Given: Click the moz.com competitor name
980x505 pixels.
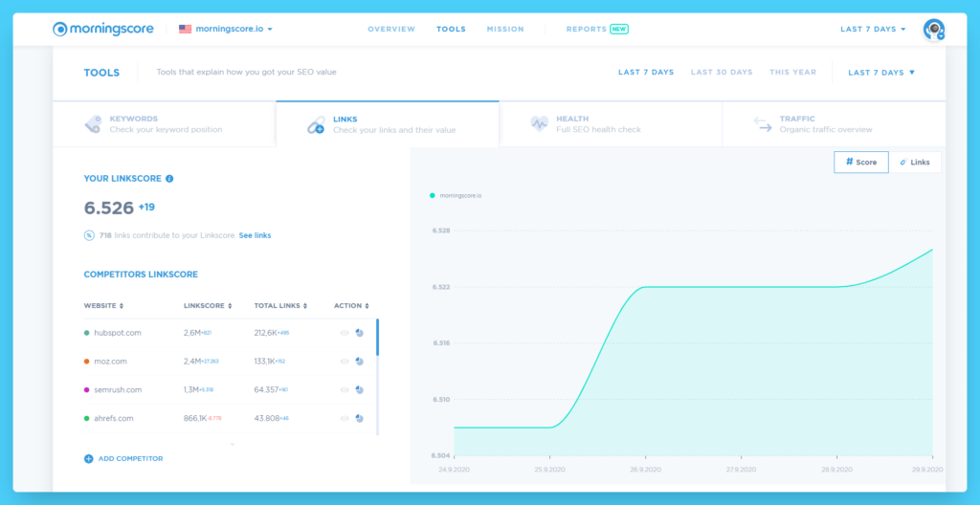Looking at the screenshot, I should coord(111,362).
